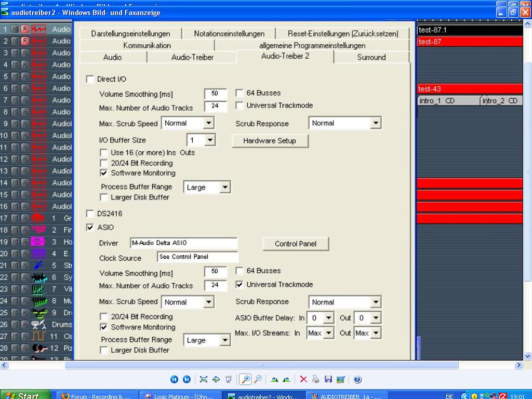Open Direct I/O Scrub Response dropdown
Screen dimensions: 532x399
pos(376,123)
